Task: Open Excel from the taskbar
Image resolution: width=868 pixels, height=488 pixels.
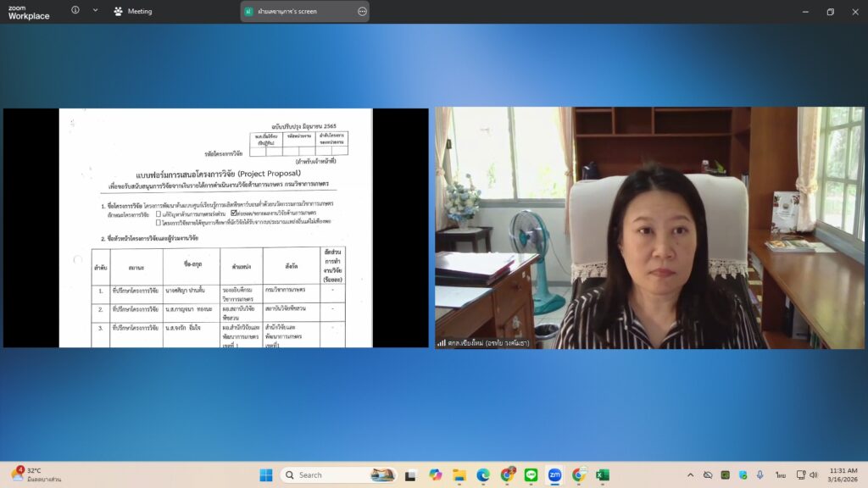Action: (x=602, y=474)
